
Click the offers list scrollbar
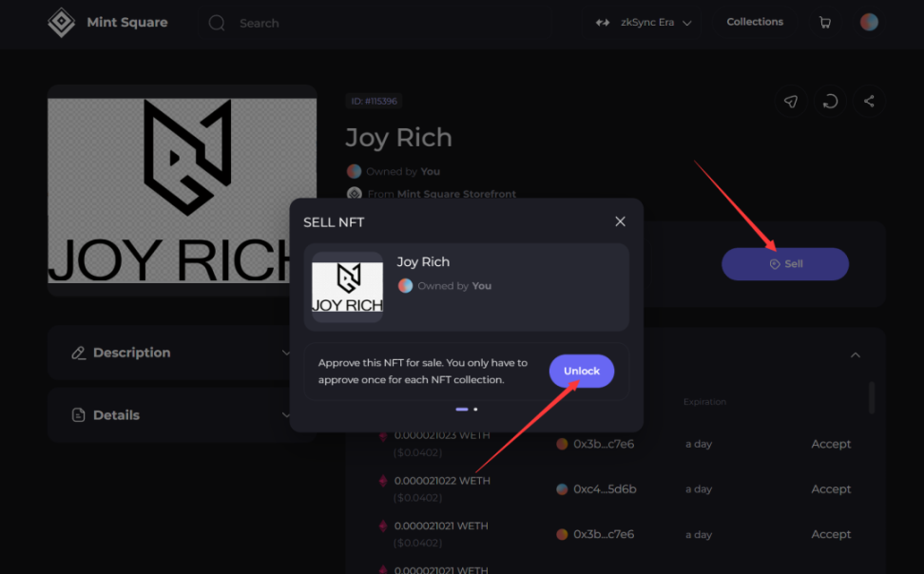tap(872, 398)
